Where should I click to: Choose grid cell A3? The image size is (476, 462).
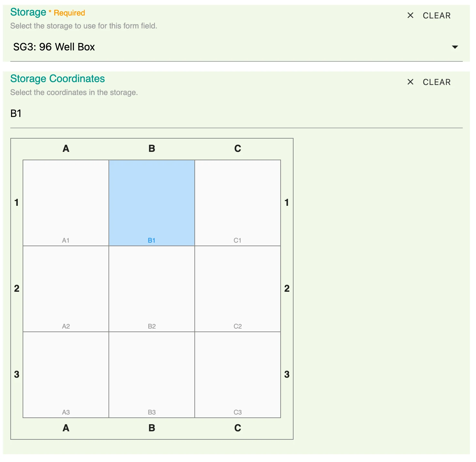66,375
